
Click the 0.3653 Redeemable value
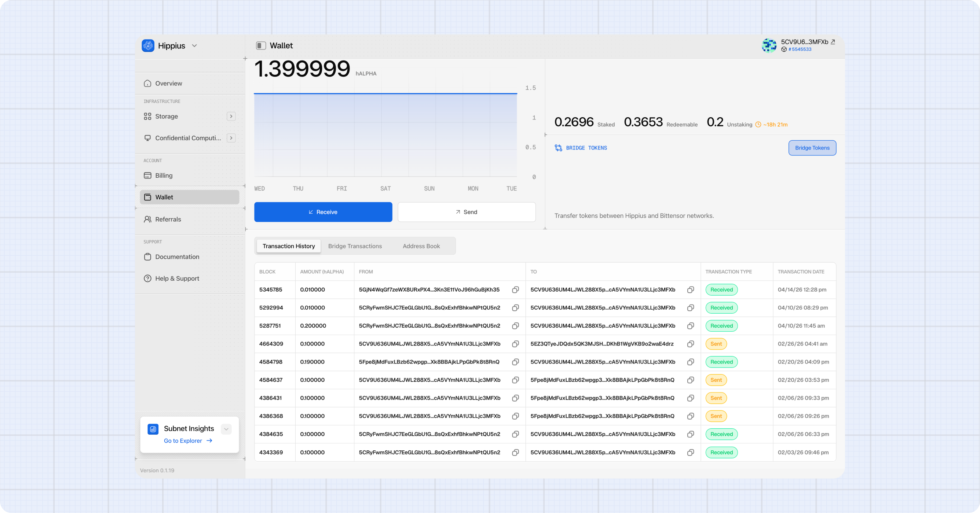coord(643,122)
